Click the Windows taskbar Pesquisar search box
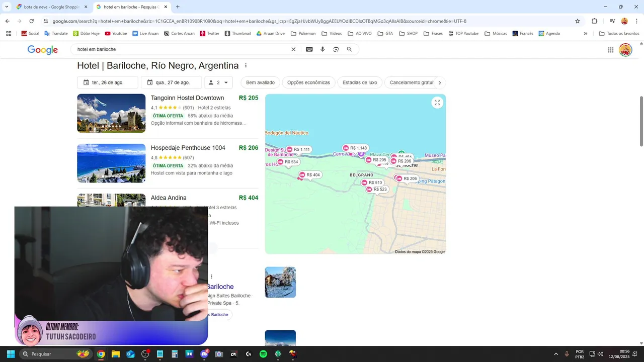644x362 pixels. pyautogui.click(x=56, y=354)
